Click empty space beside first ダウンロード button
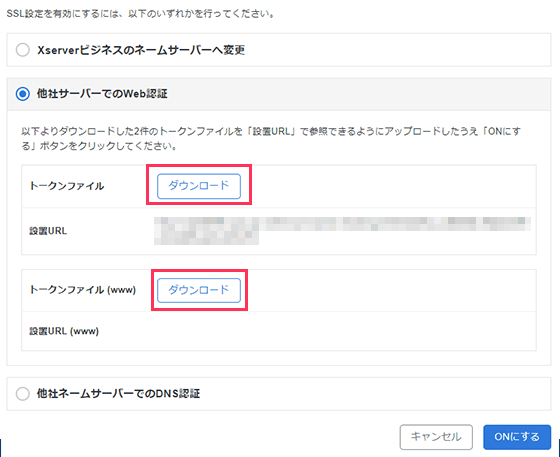Image resolution: width=560 pixels, height=457 pixels. pos(393,186)
